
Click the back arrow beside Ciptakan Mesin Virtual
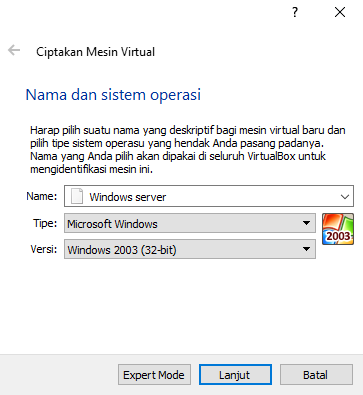click(14, 51)
